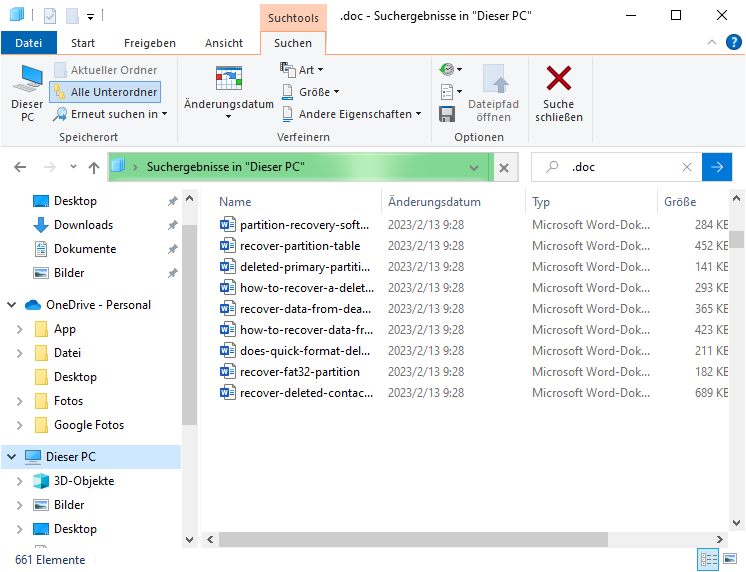Collapse the OneDrive - Personal tree node
Image resolution: width=746 pixels, height=572 pixels.
[12, 305]
